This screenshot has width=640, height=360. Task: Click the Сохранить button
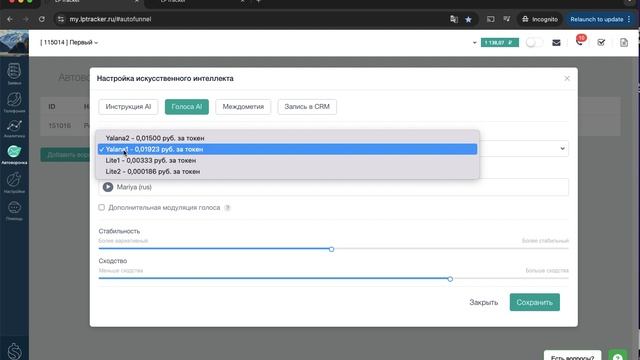pos(534,302)
